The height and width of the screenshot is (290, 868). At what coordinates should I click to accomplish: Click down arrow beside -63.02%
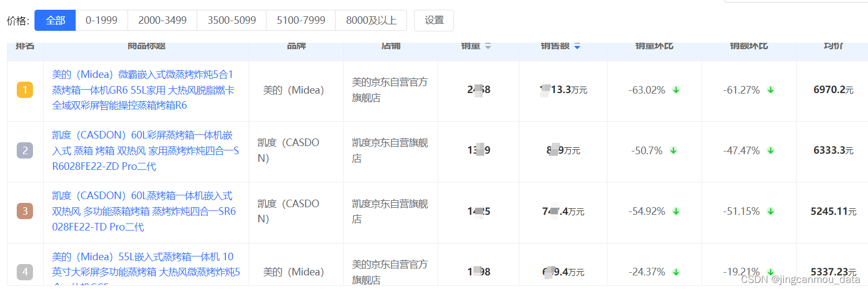click(x=676, y=90)
